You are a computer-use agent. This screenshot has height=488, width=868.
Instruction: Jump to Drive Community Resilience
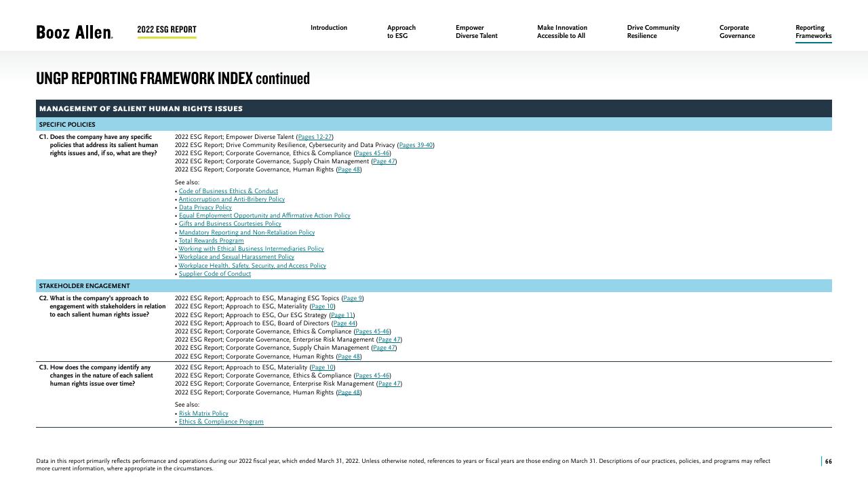pyautogui.click(x=653, y=32)
